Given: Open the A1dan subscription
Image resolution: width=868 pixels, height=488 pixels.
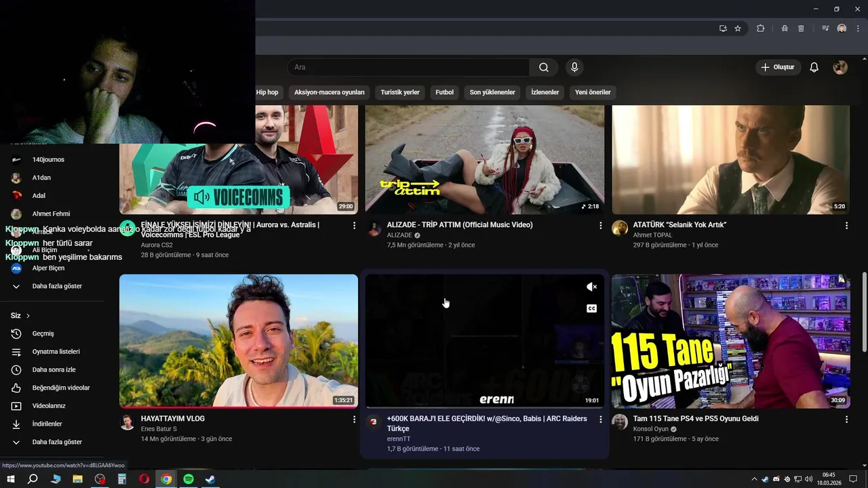Looking at the screenshot, I should point(41,178).
